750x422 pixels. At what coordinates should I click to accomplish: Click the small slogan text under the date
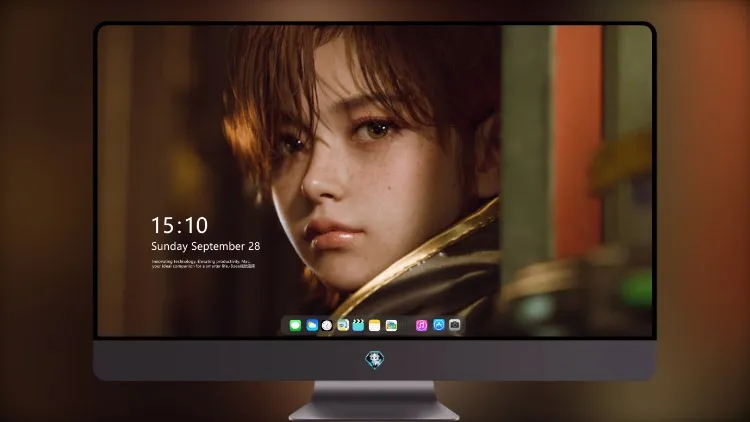(x=203, y=264)
